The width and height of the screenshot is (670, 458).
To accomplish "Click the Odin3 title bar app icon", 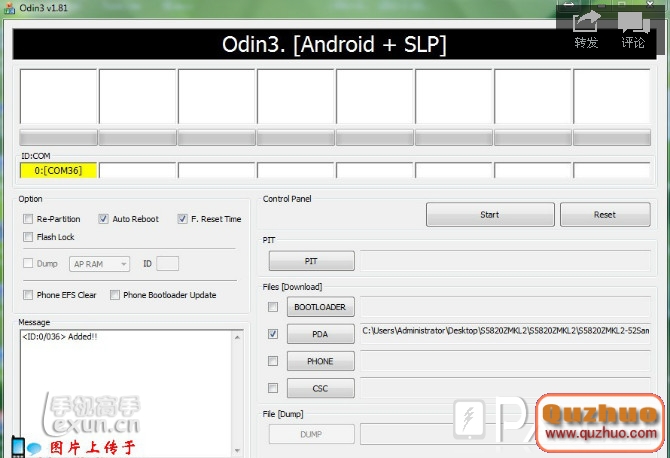I will tap(9, 8).
